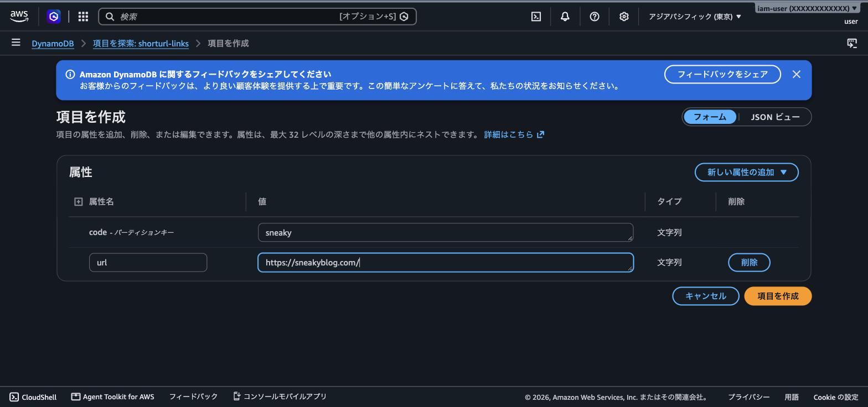The width and height of the screenshot is (868, 407).
Task: Click the info icon in feedback banner
Action: (x=70, y=74)
